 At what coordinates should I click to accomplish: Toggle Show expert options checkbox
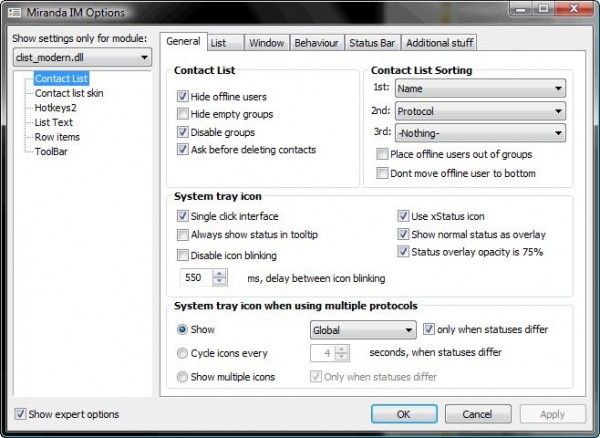click(20, 414)
